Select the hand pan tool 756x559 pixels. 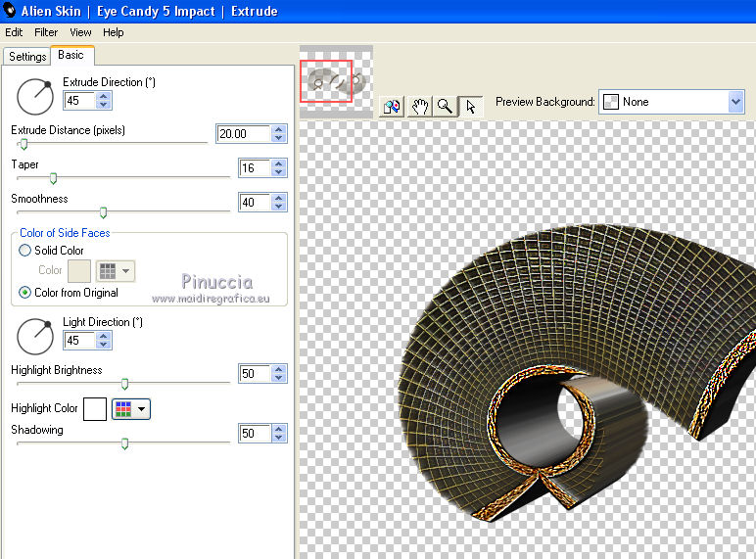coord(419,106)
